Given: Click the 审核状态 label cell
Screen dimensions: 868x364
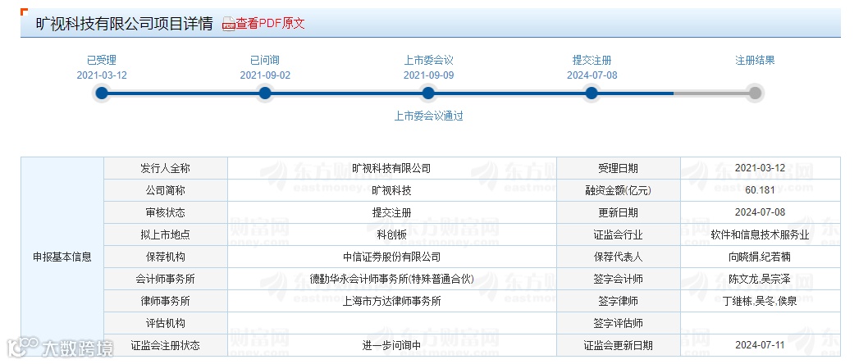Looking at the screenshot, I should point(166,212).
